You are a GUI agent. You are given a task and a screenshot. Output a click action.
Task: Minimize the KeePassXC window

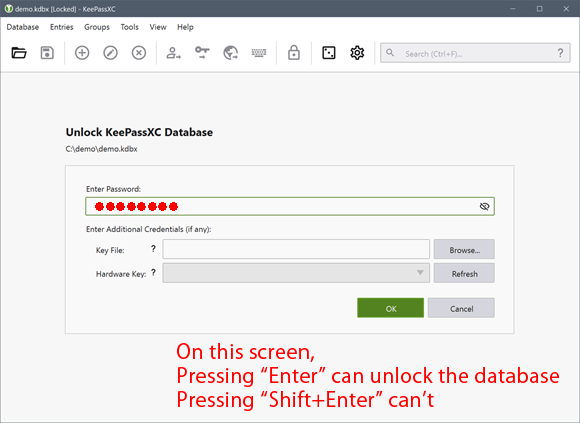tap(512, 9)
